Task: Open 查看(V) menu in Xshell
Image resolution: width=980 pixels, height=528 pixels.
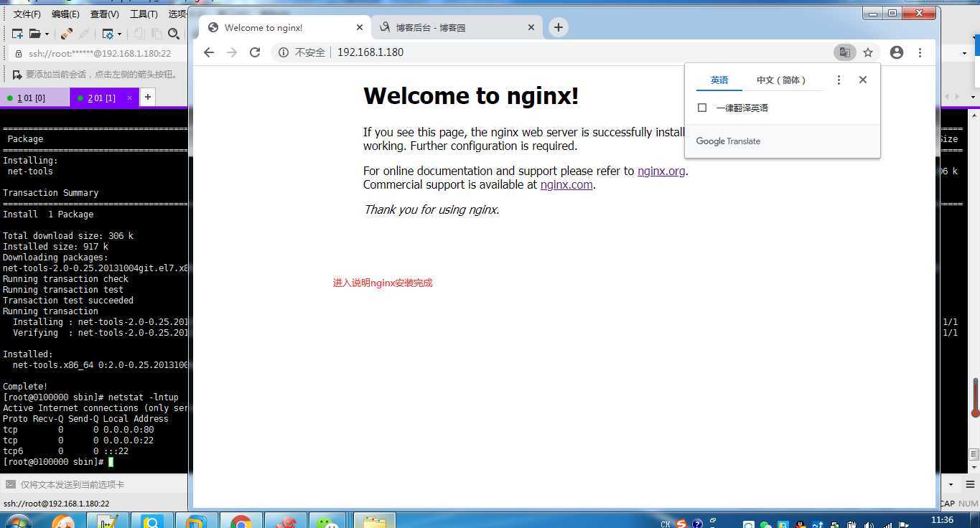Action: [104, 14]
